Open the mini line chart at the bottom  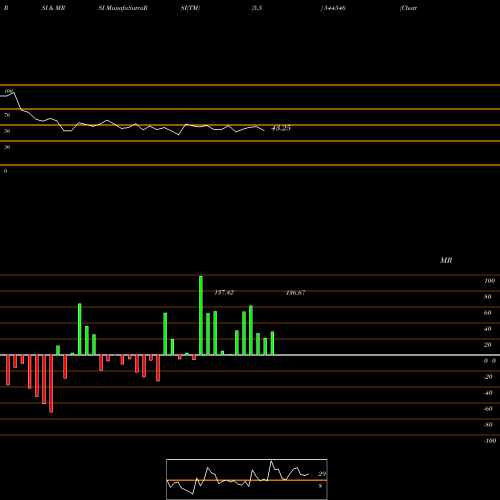(x=247, y=479)
